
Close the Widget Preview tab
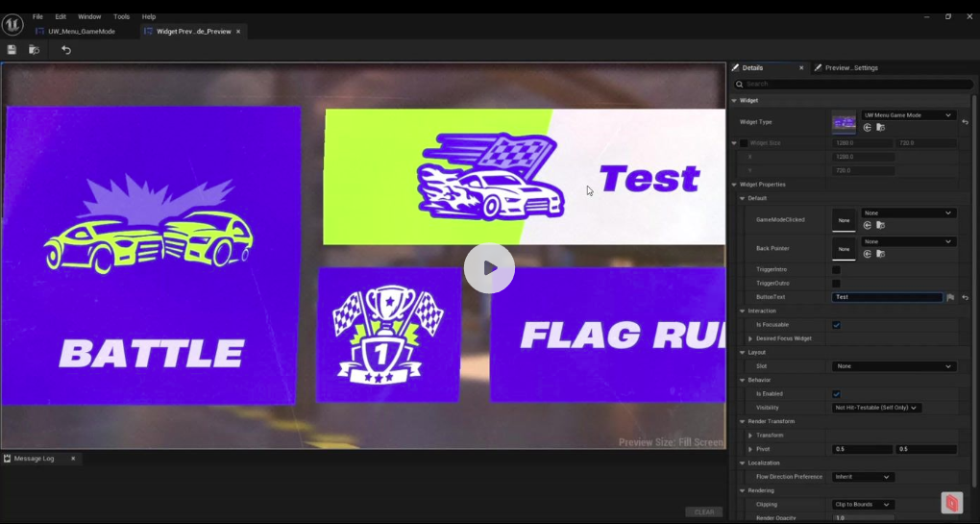tap(238, 32)
